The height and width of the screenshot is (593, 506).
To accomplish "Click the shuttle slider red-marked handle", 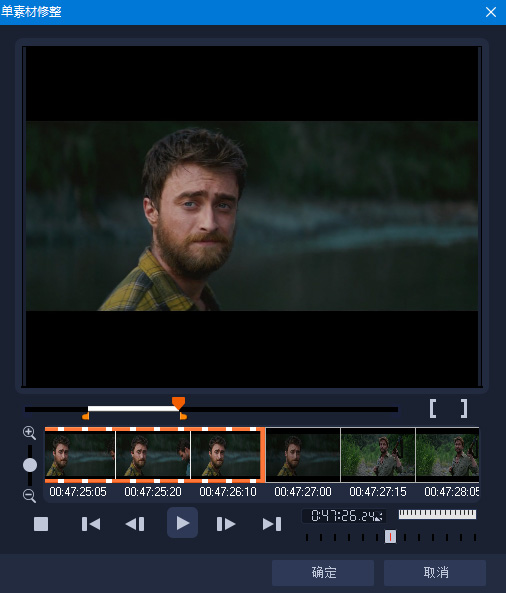I will pos(390,536).
